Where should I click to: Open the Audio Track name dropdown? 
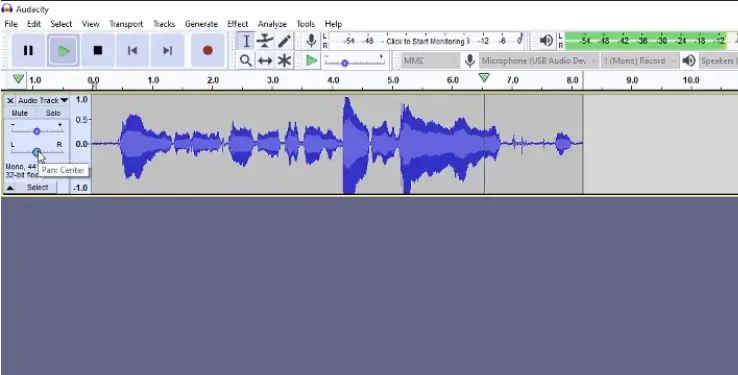pos(43,100)
